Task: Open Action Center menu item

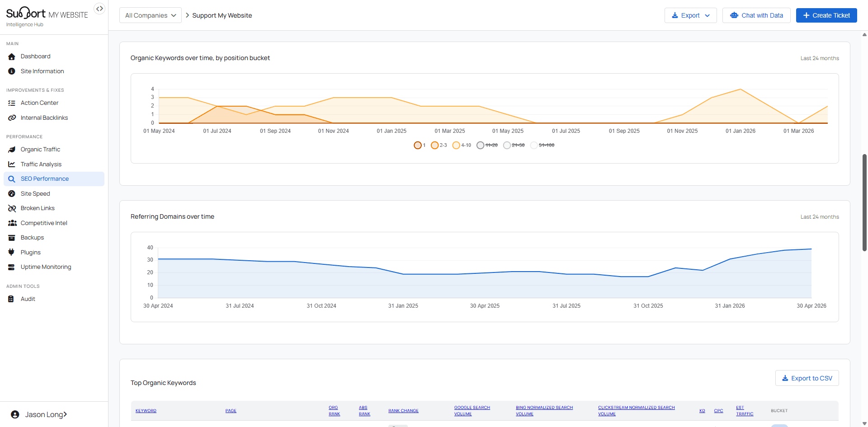Action: 54,103
